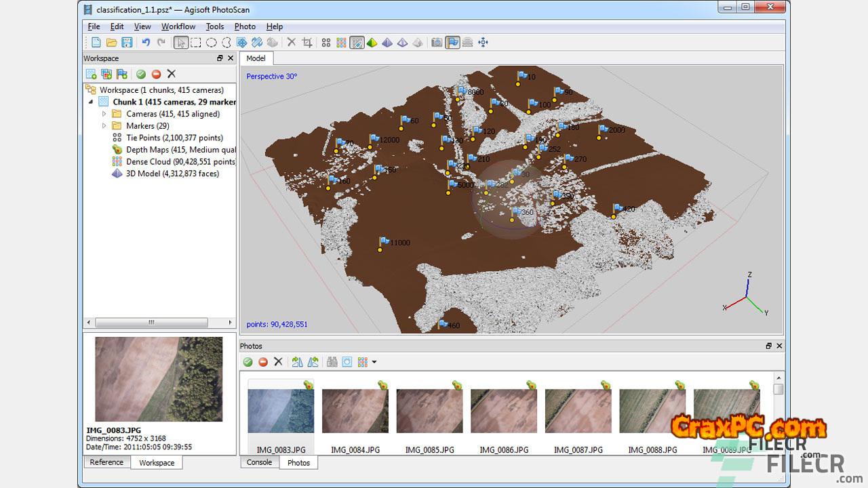Select the Rectangle Selection tool
This screenshot has width=868, height=488.
tap(196, 43)
